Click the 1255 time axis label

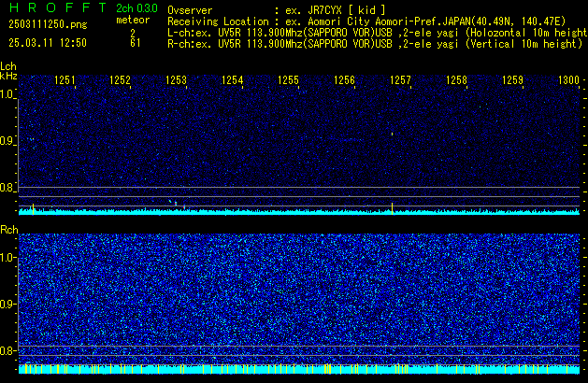[288, 80]
